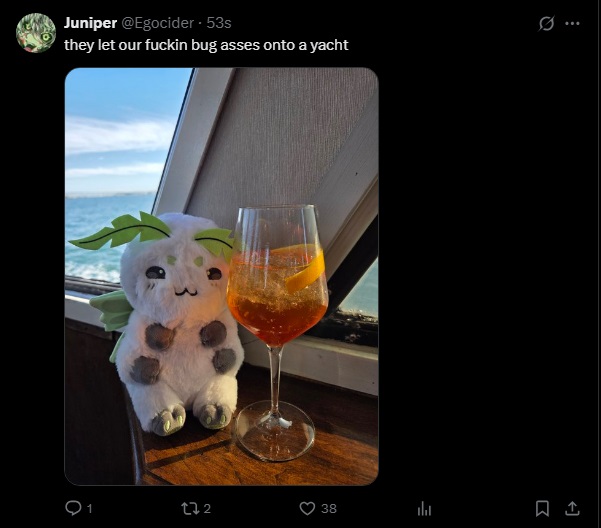The height and width of the screenshot is (528, 601).
Task: Open the attached yacht photo in viewer
Action: (x=222, y=276)
